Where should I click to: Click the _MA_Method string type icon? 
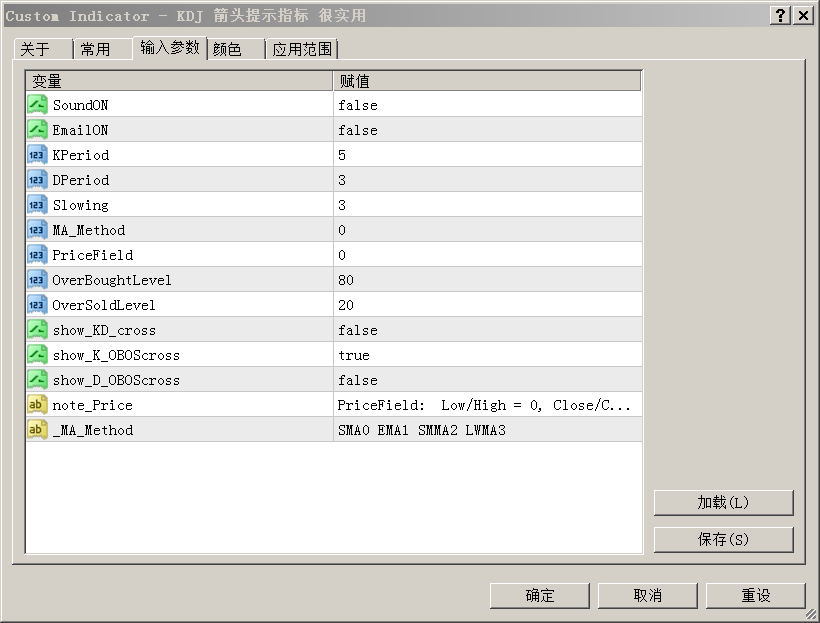(x=37, y=430)
